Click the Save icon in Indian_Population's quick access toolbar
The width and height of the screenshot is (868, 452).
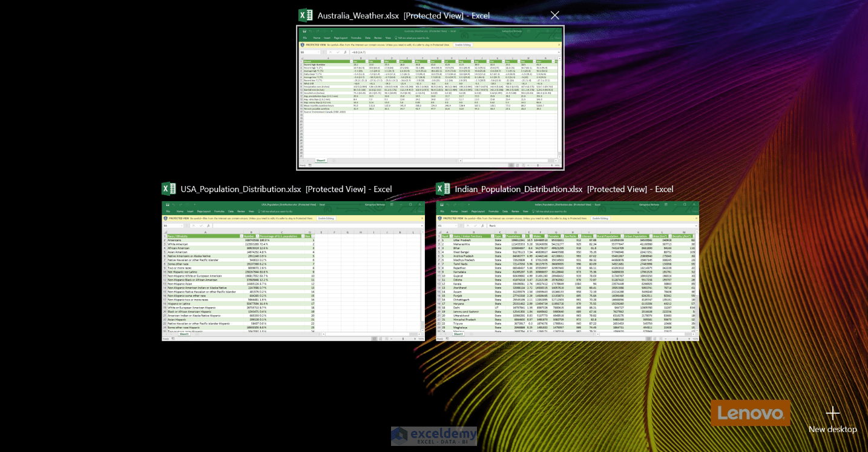pos(442,204)
